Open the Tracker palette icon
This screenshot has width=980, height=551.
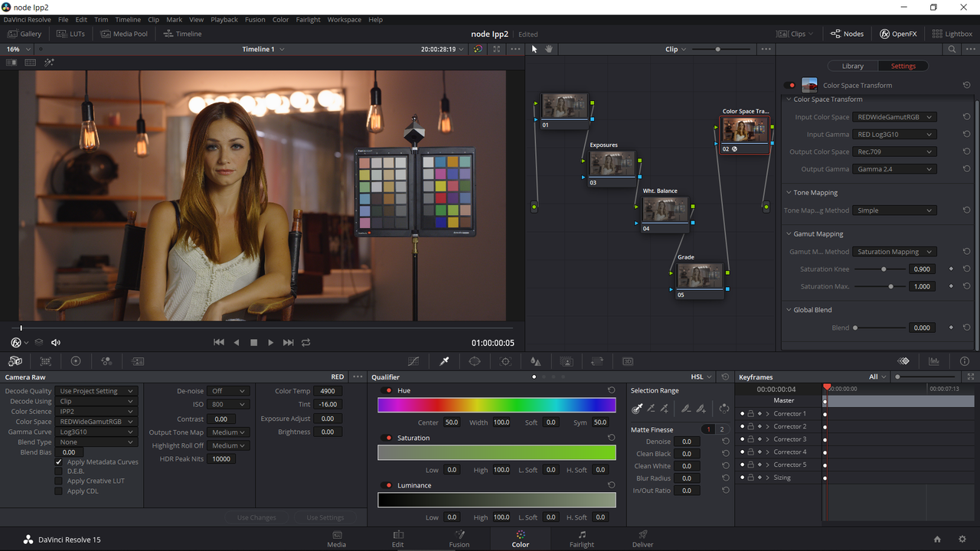(505, 361)
